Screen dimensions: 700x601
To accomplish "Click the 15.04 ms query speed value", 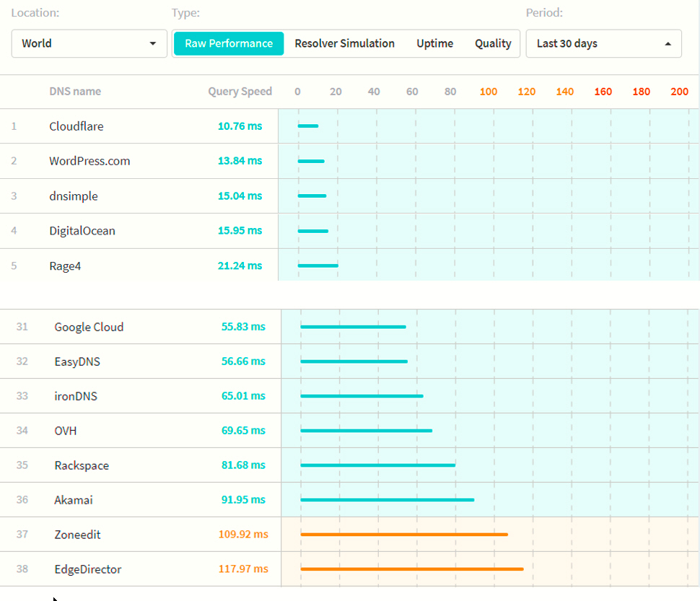I will 240,196.
